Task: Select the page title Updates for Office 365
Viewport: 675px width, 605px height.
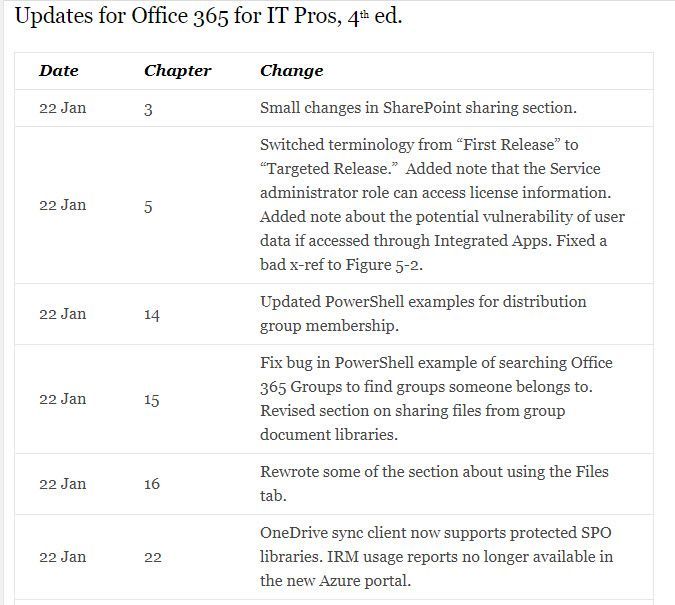Action: click(x=208, y=17)
